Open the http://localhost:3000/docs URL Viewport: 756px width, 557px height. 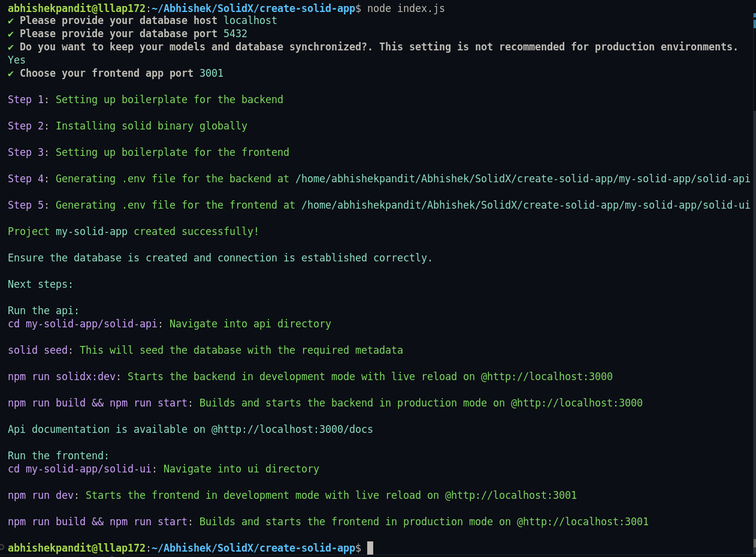292,429
